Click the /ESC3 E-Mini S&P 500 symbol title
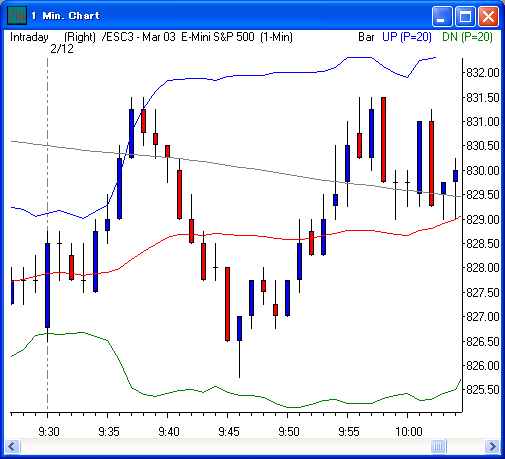The image size is (505, 459). tap(197, 37)
